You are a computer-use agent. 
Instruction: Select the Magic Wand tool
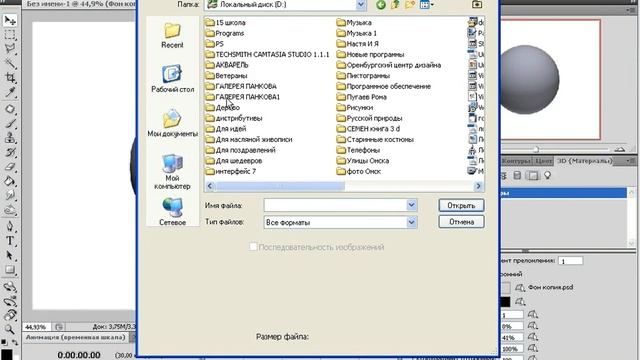(10, 63)
